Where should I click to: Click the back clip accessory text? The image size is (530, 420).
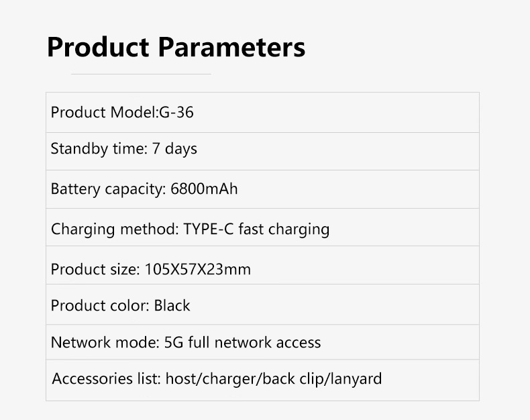[x=290, y=378]
